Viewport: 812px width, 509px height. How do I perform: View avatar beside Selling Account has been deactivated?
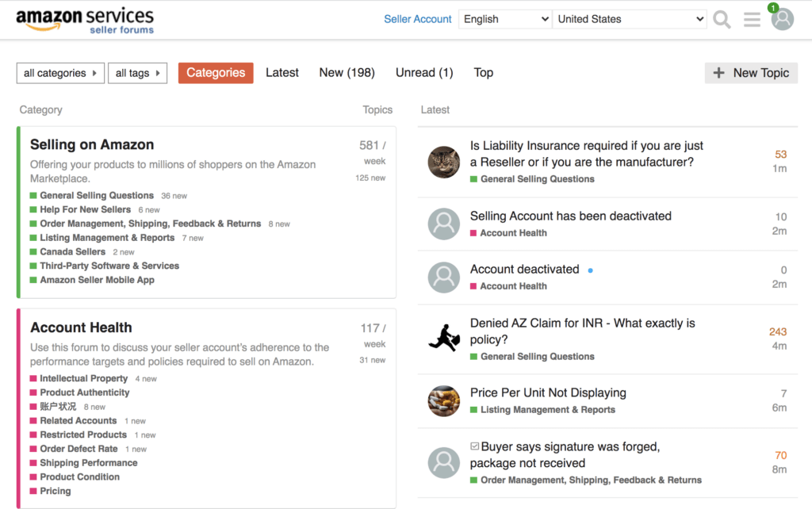[444, 224]
